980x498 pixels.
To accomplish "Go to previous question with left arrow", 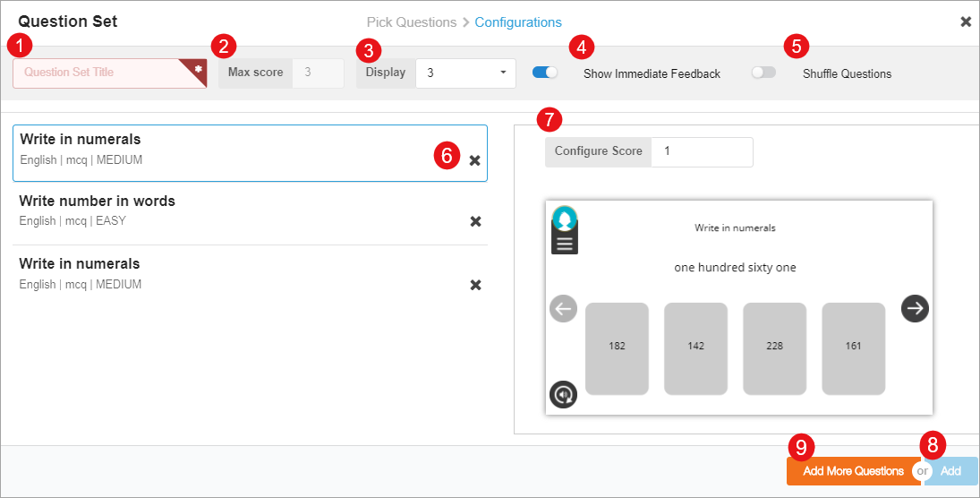I will pos(563,310).
